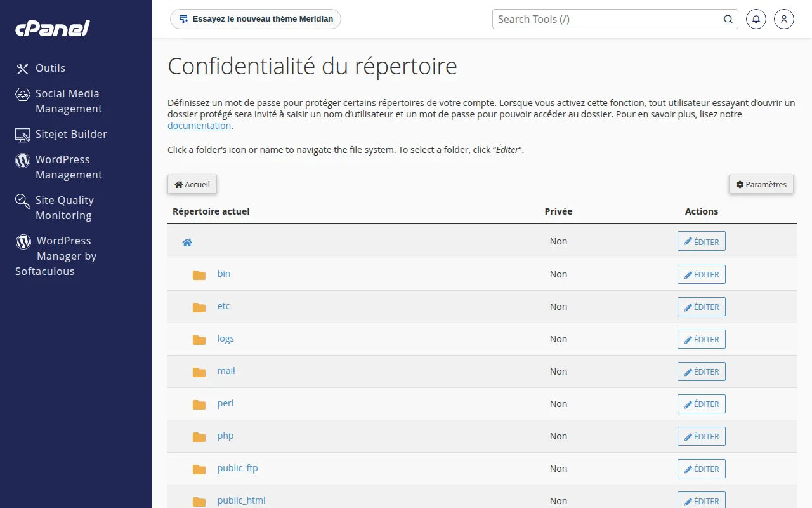Click the Accueil button
Image resolution: width=812 pixels, height=508 pixels.
[192, 184]
